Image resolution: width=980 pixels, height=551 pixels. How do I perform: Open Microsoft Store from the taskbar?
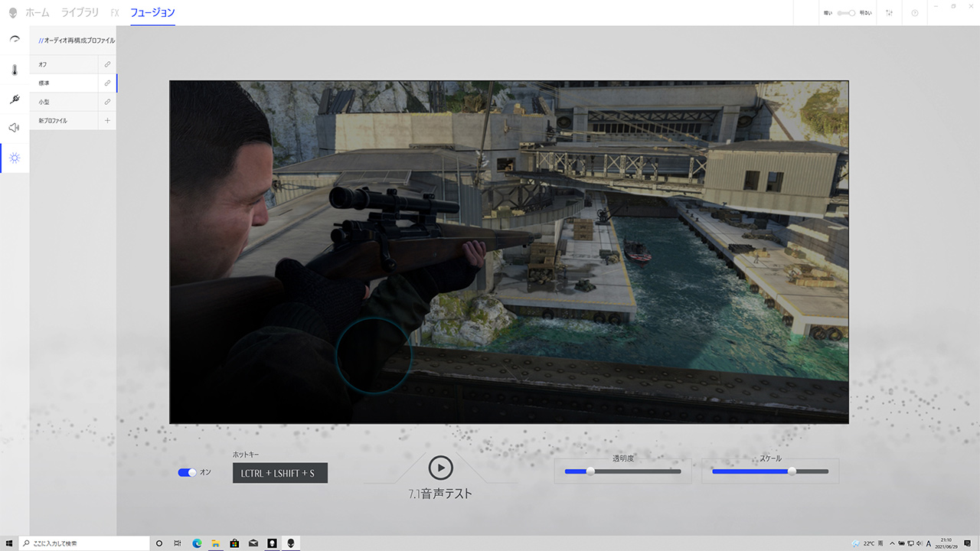(x=234, y=543)
